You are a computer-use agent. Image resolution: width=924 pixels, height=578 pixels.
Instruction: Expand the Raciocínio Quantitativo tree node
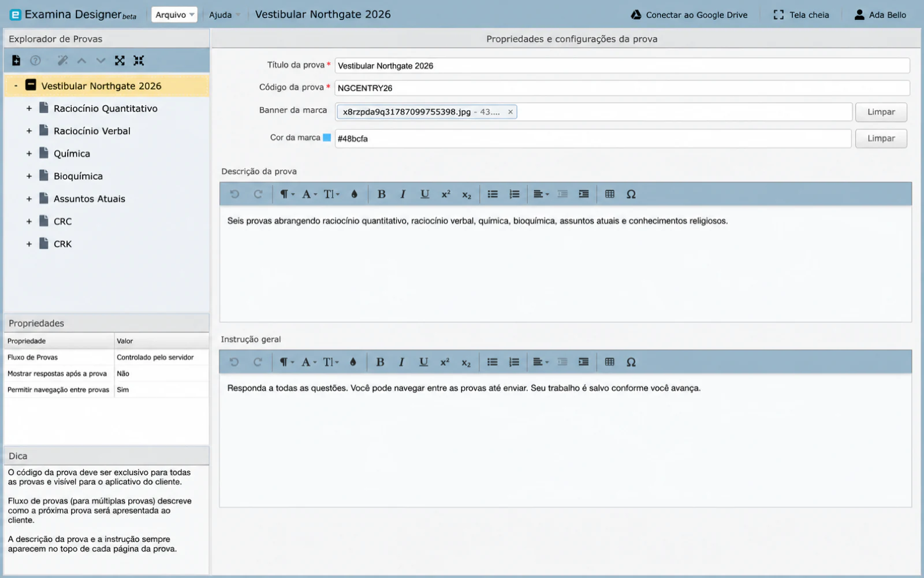29,108
